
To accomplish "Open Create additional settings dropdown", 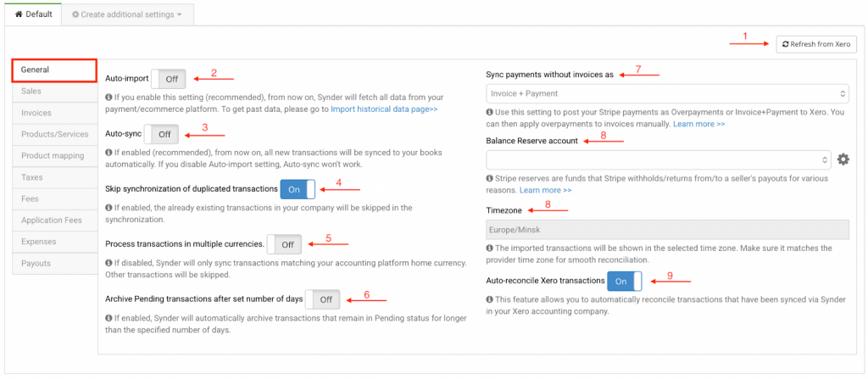I will (126, 14).
